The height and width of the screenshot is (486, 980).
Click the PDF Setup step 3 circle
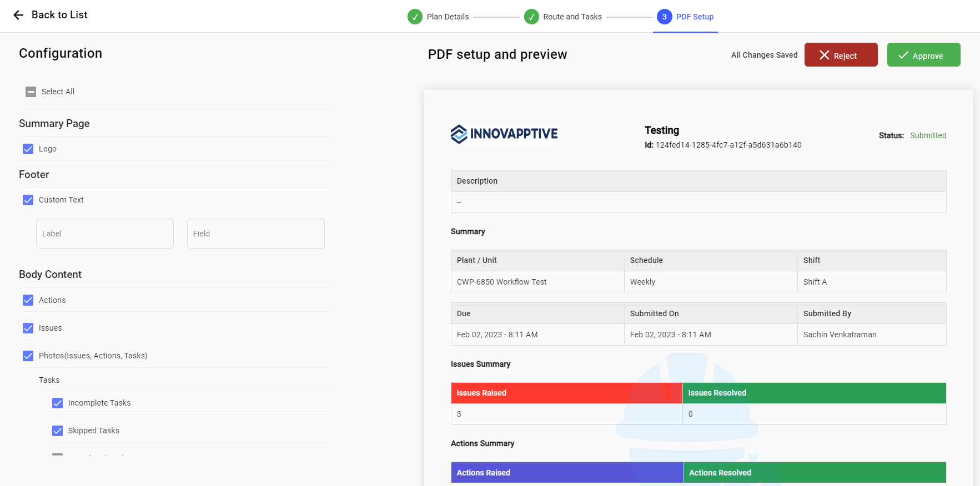pyautogui.click(x=664, y=17)
